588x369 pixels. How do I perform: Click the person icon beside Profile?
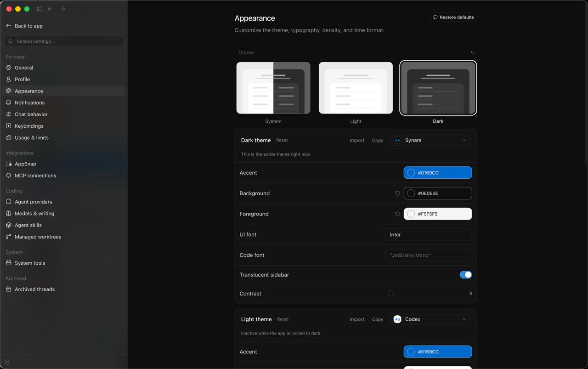9,79
